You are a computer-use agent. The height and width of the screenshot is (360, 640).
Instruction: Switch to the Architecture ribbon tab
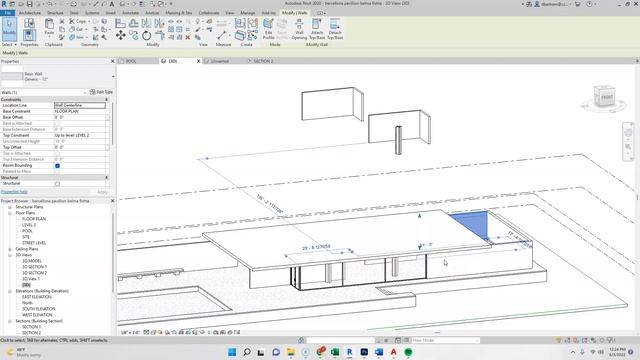(30, 13)
